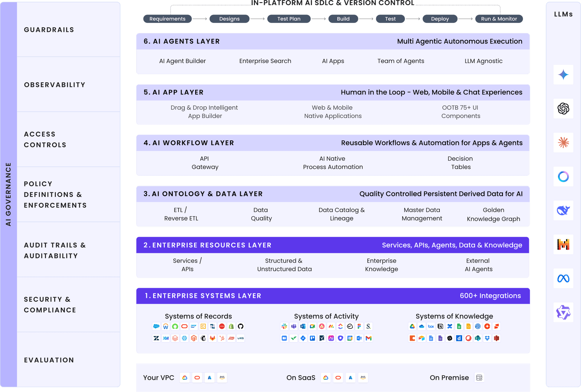Click the OpenAI logo in the LLMs sidebar

[x=563, y=109]
